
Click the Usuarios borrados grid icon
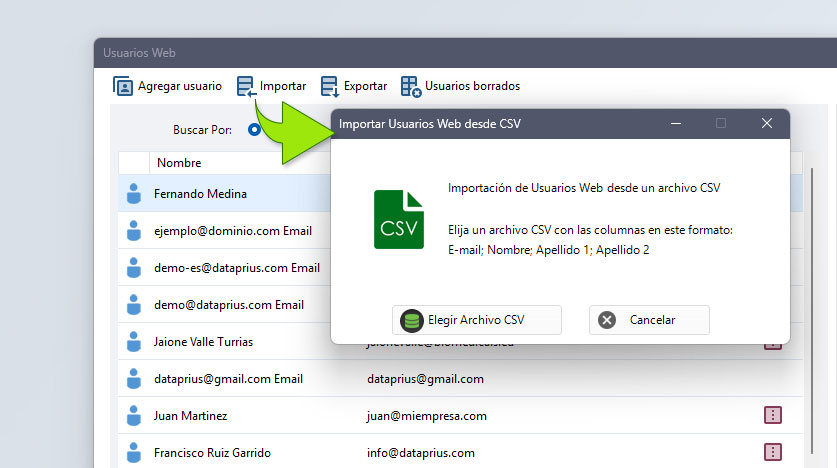pos(411,86)
